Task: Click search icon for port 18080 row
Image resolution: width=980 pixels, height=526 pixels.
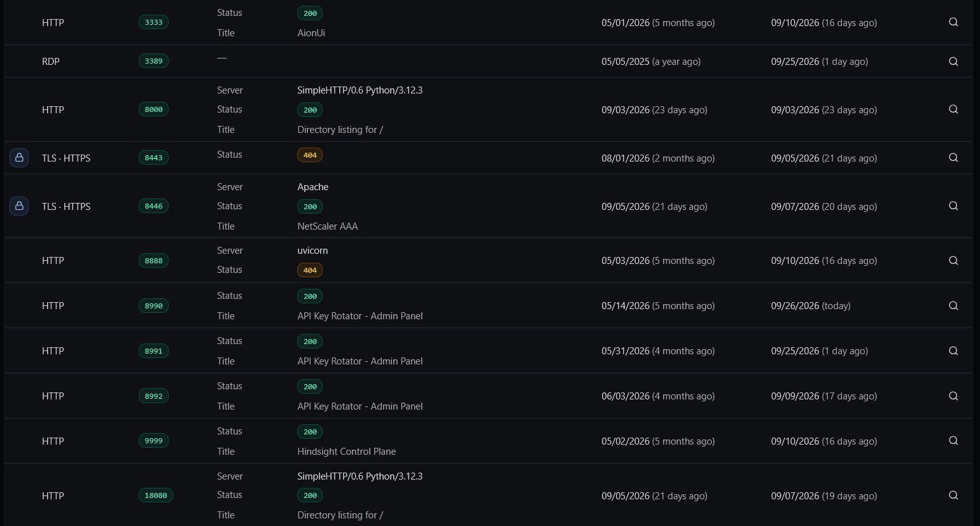Action: click(953, 495)
